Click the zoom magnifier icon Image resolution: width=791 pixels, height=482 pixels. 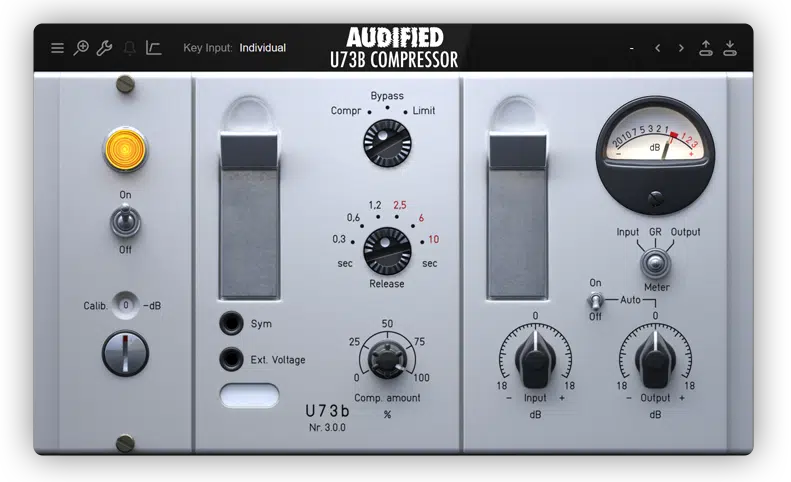[x=81, y=48]
